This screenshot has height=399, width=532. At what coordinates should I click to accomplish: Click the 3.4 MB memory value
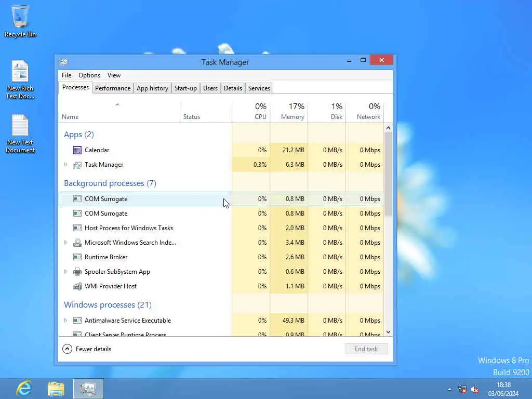coord(295,243)
